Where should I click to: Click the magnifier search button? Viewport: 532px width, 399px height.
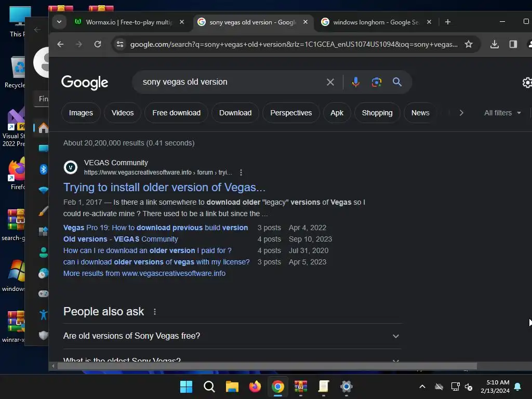(x=397, y=82)
